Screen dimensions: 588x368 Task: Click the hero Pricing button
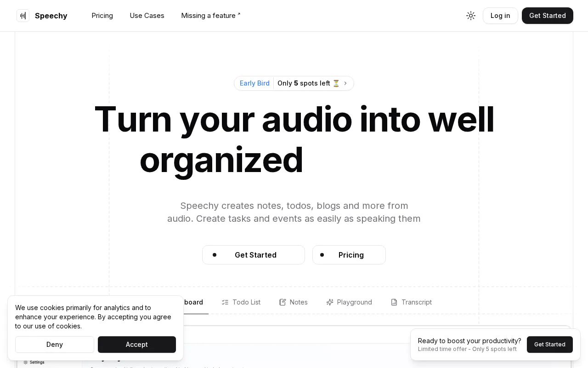349,255
